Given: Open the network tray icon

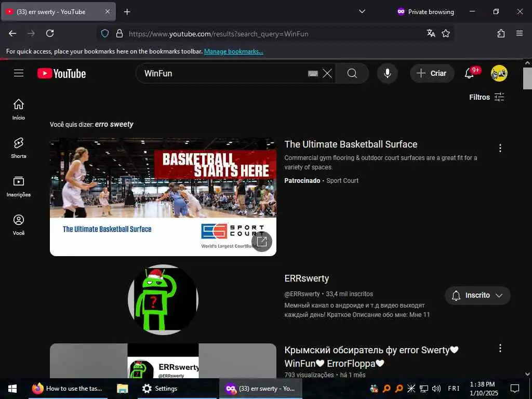Looking at the screenshot, I should tap(424, 389).
